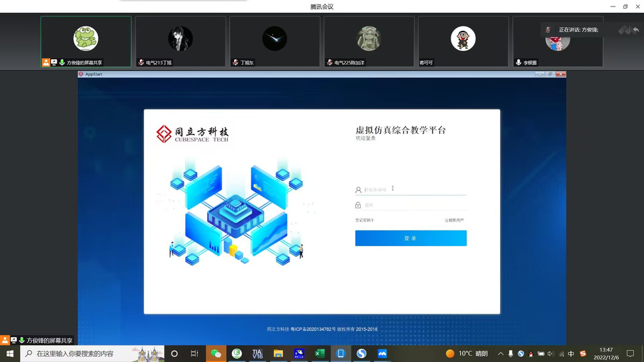The height and width of the screenshot is (362, 644).
Task: Expand the hidden system tray icons
Action: point(500,354)
